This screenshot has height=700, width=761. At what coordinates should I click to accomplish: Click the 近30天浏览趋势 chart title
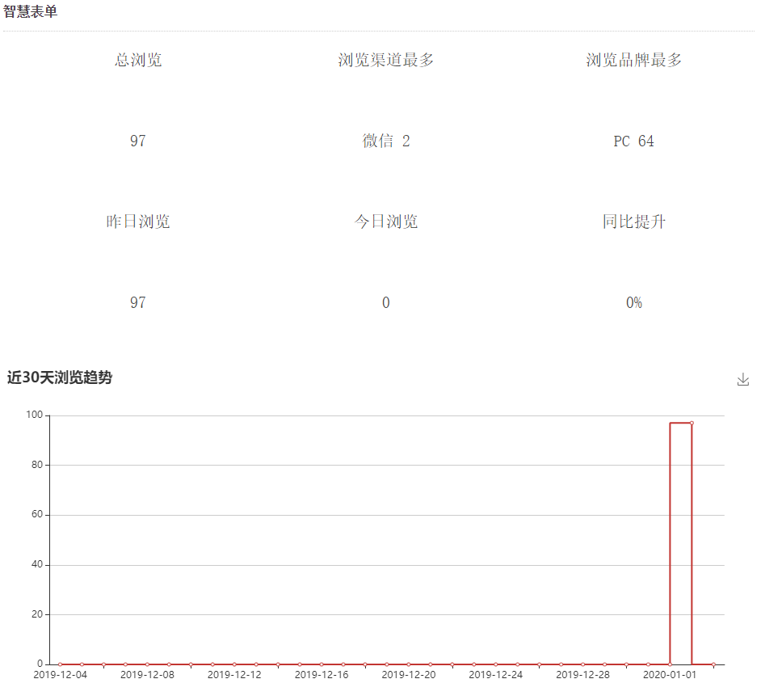pos(60,377)
